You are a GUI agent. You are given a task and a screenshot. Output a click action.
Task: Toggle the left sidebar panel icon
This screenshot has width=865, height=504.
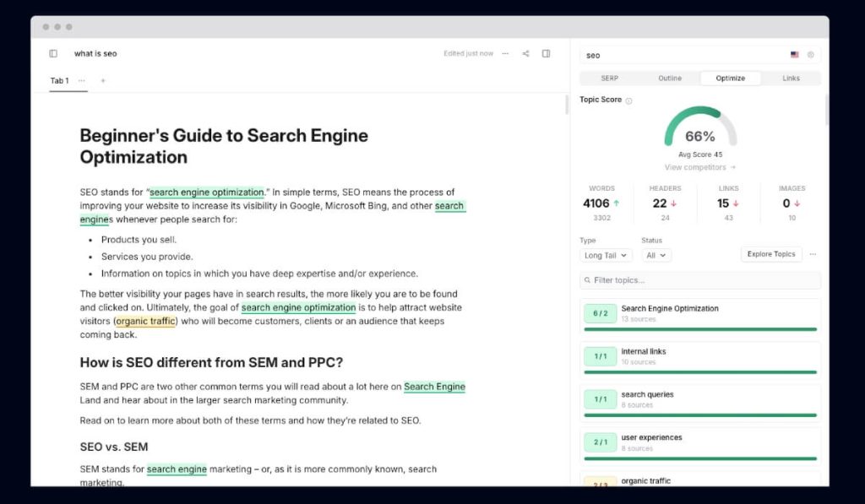(x=53, y=54)
